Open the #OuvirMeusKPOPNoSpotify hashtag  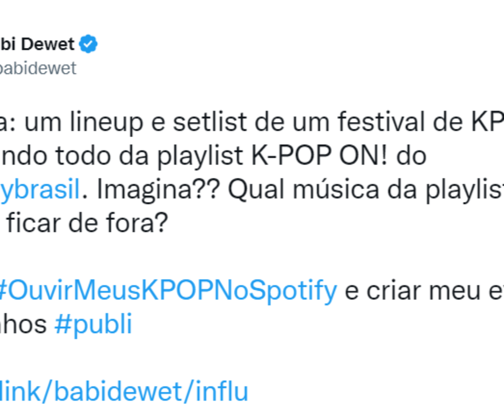(167, 291)
